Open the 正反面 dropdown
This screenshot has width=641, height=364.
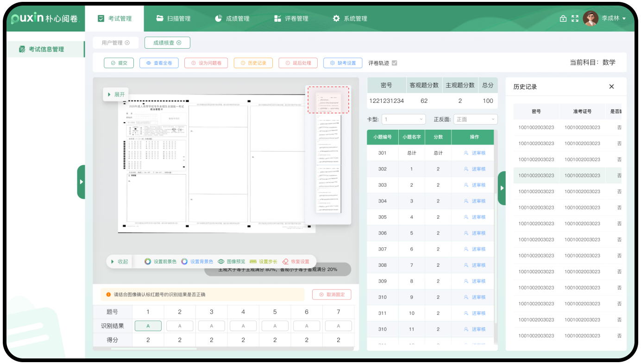475,119
